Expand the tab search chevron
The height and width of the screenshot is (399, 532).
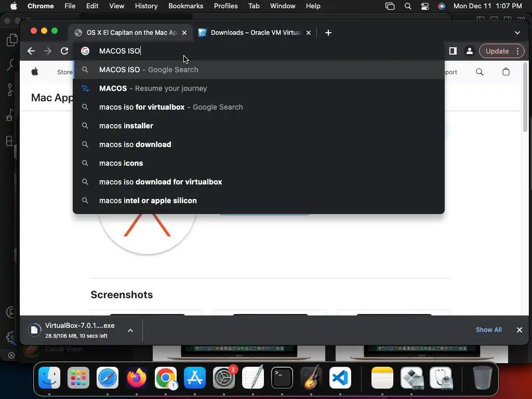pyautogui.click(x=517, y=33)
